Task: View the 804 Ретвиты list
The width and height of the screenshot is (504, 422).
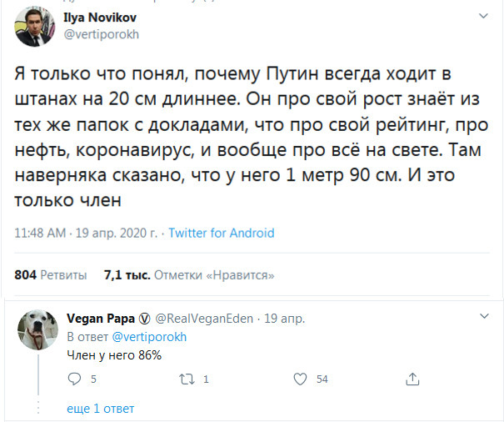Action: [50, 274]
